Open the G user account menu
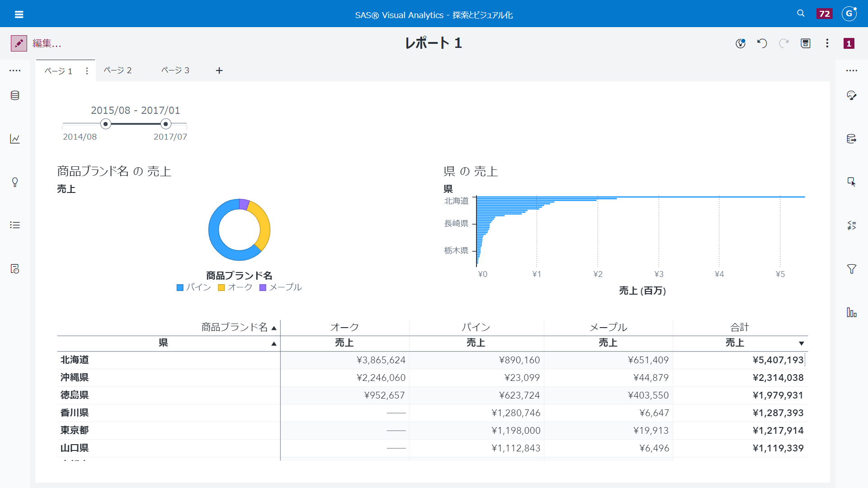Image resolution: width=868 pixels, height=488 pixels. [x=849, y=14]
